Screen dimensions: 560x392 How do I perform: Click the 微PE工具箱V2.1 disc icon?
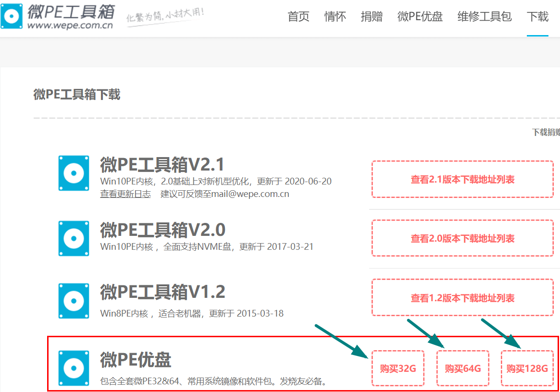[74, 173]
